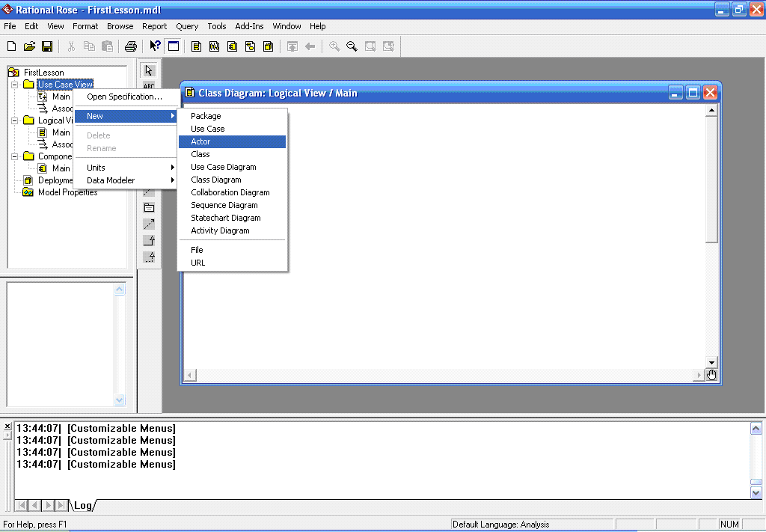Select Main under Logical View

coord(61,132)
